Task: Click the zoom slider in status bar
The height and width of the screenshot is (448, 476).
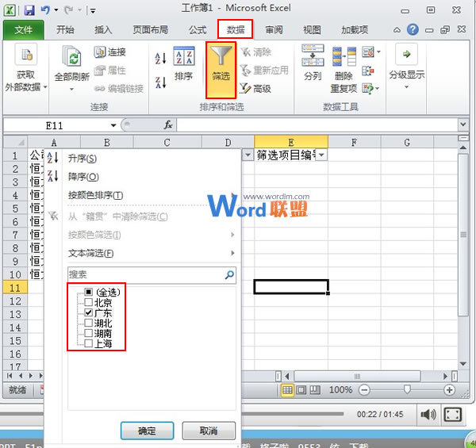Action: 407,390
